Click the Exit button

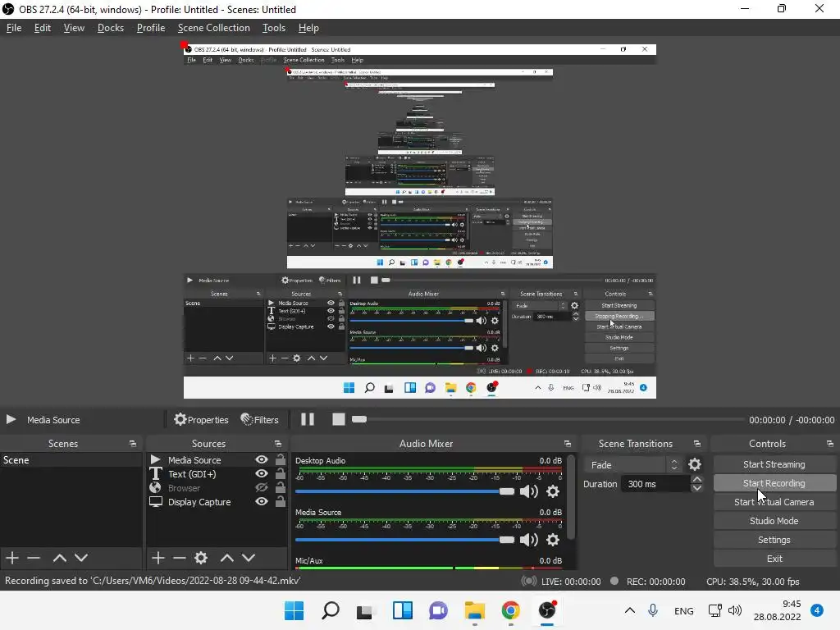(x=774, y=558)
